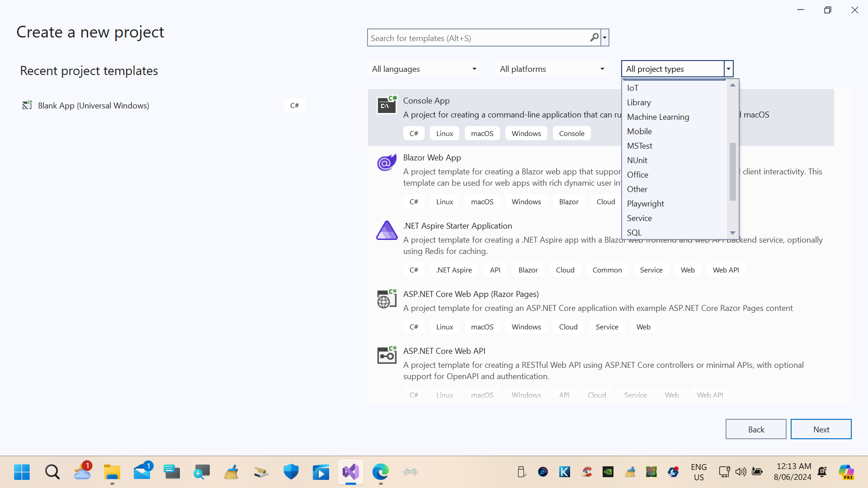868x488 pixels.
Task: Collapse the All project types combo box
Action: [728, 69]
